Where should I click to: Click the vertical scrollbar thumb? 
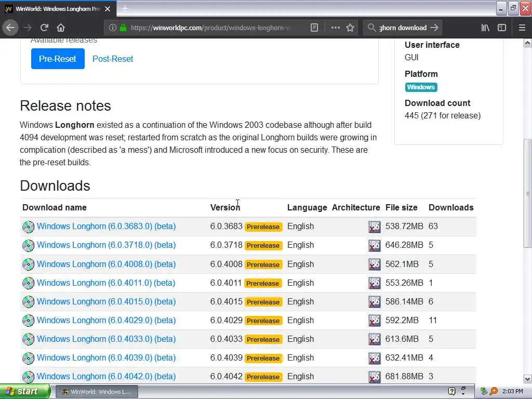(528, 193)
